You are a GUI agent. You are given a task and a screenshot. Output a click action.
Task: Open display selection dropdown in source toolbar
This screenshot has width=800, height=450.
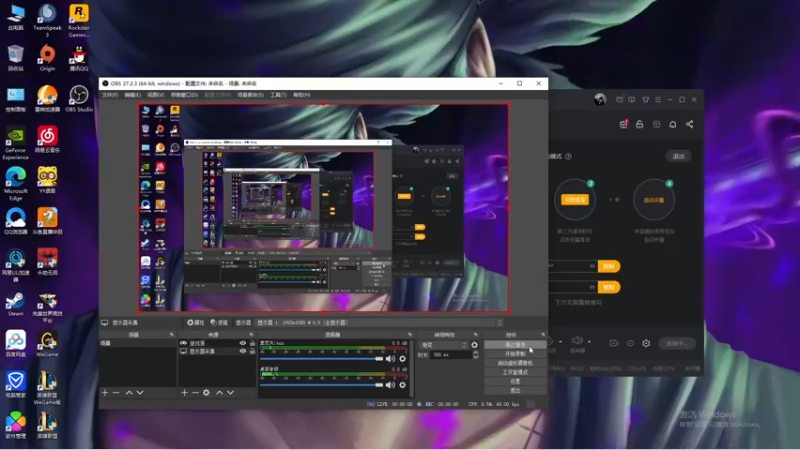(x=380, y=322)
